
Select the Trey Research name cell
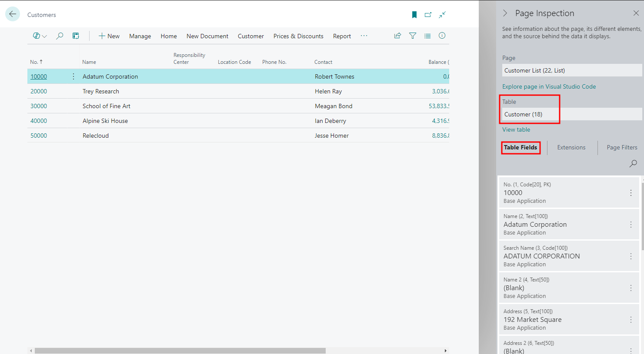click(x=101, y=91)
